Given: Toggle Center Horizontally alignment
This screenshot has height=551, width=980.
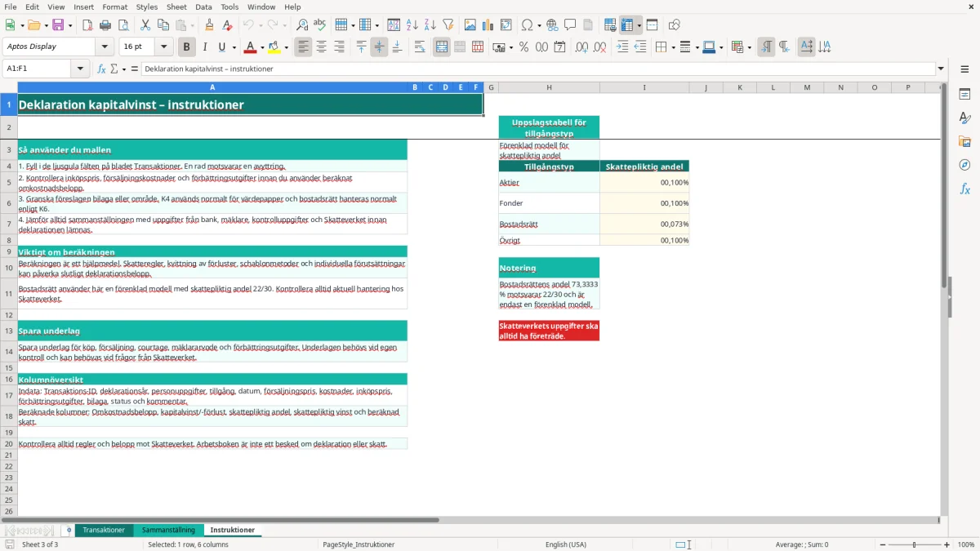Looking at the screenshot, I should click(x=321, y=47).
